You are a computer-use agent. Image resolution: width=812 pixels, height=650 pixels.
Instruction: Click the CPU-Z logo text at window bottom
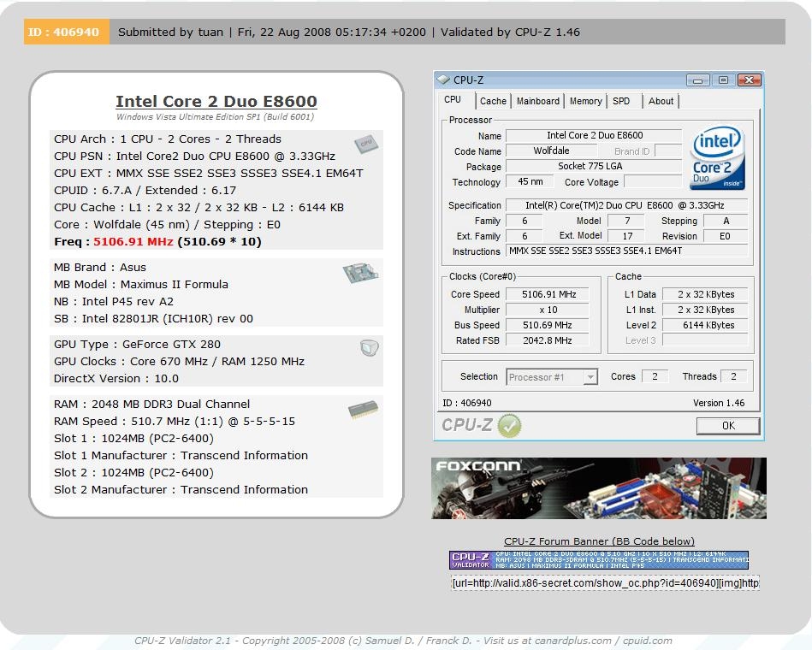click(466, 425)
